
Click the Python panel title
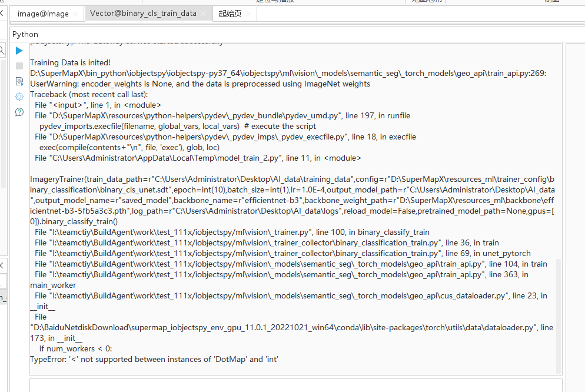pyautogui.click(x=25, y=34)
